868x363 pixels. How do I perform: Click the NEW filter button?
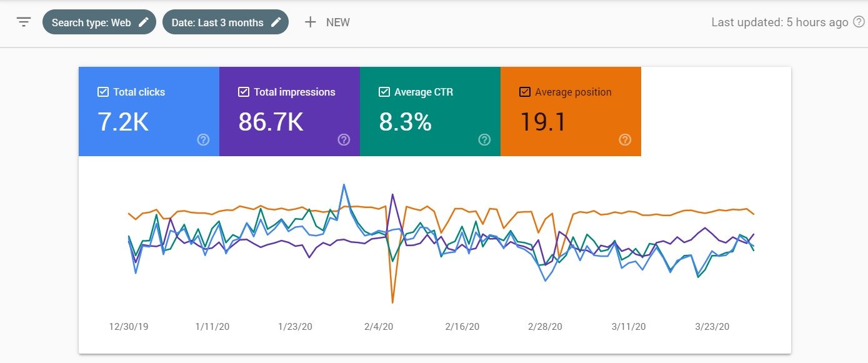pyautogui.click(x=337, y=22)
